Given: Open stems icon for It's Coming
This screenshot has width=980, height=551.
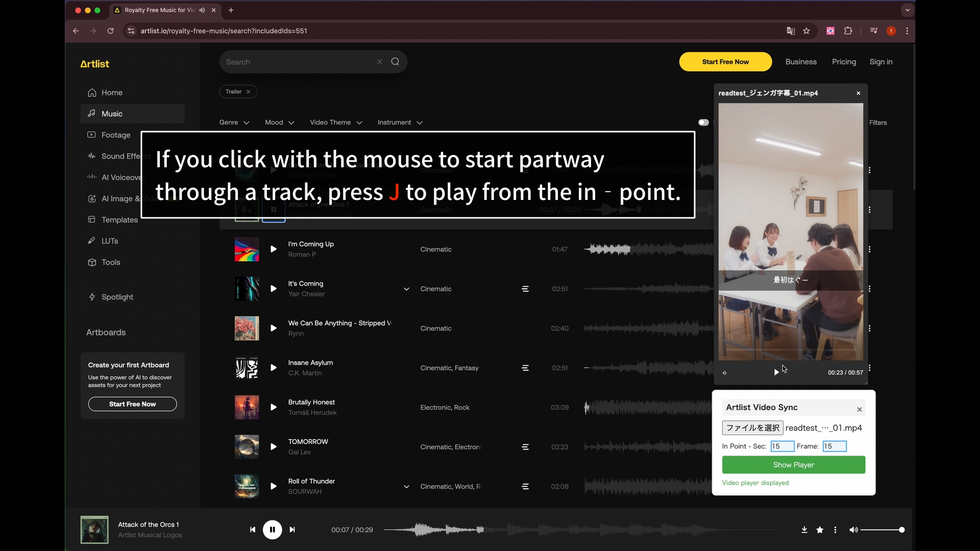Looking at the screenshot, I should pos(525,289).
